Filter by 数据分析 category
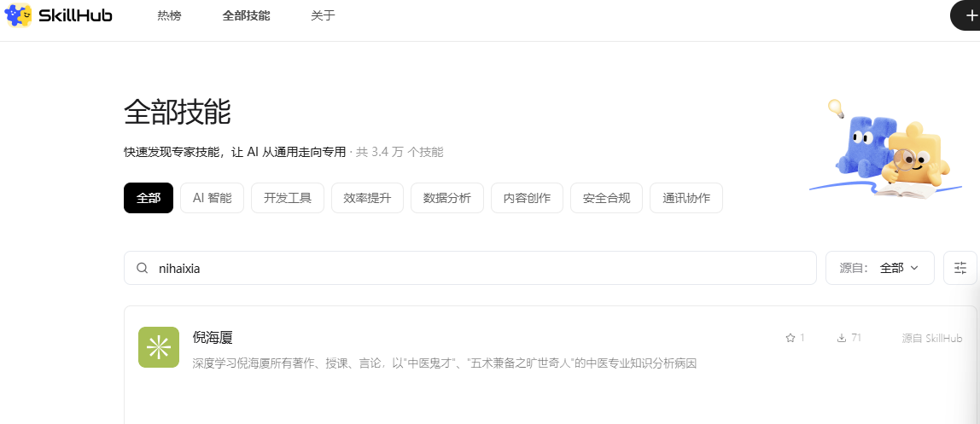This screenshot has width=980, height=424. coord(446,198)
